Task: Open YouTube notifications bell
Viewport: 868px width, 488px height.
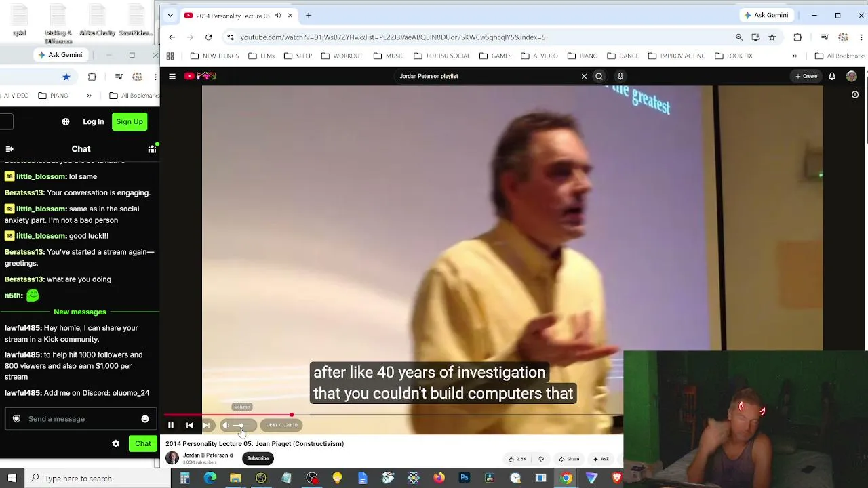Action: point(832,76)
